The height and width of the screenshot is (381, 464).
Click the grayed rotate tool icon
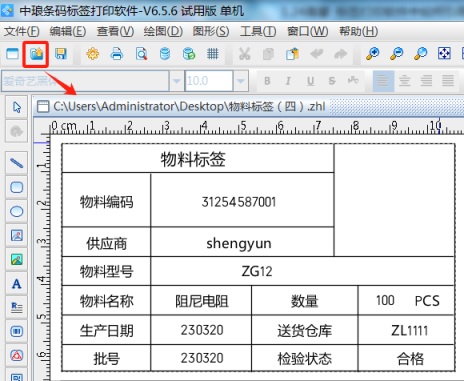(16, 131)
